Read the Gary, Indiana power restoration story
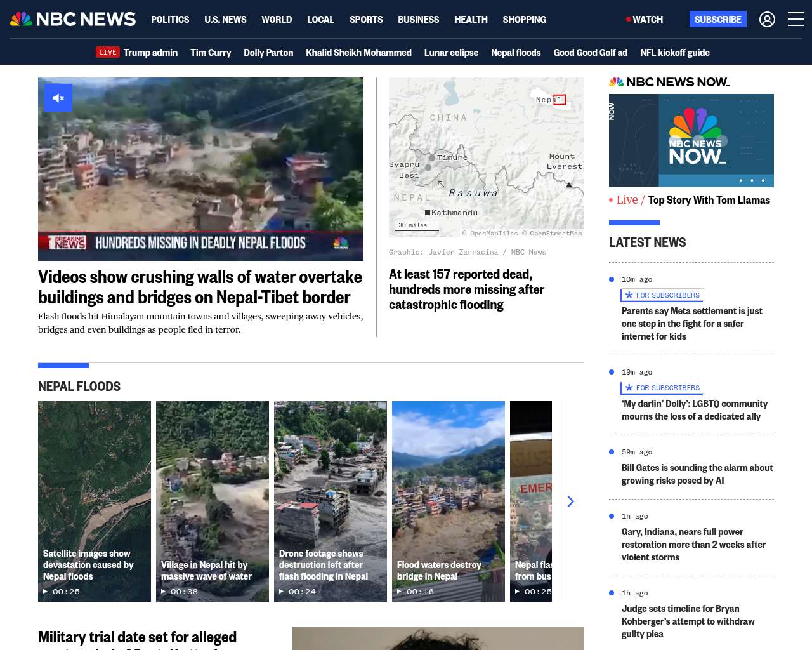The image size is (812, 650). point(693,545)
